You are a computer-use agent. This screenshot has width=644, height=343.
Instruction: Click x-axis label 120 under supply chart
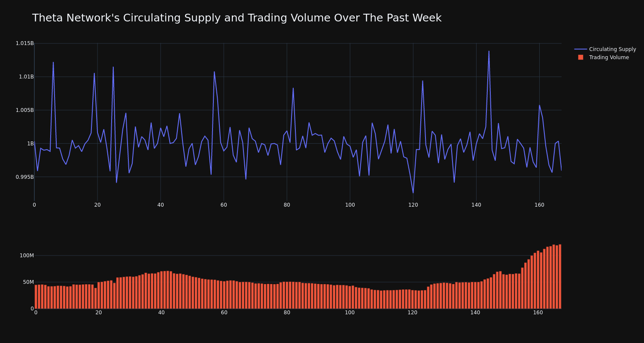pyautogui.click(x=413, y=205)
